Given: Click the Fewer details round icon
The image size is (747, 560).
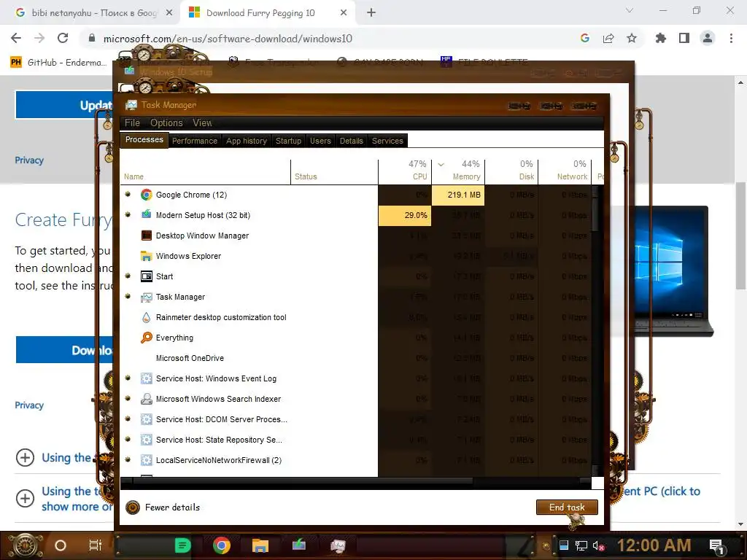Looking at the screenshot, I should [x=133, y=507].
